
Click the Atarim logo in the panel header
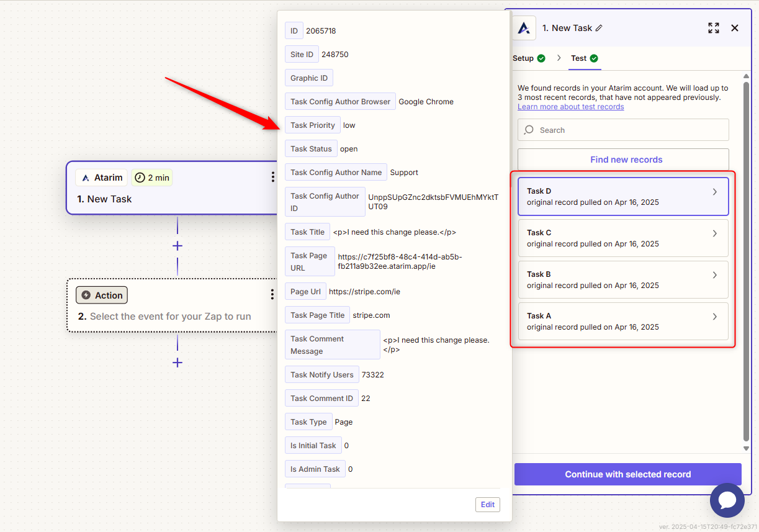[524, 28]
